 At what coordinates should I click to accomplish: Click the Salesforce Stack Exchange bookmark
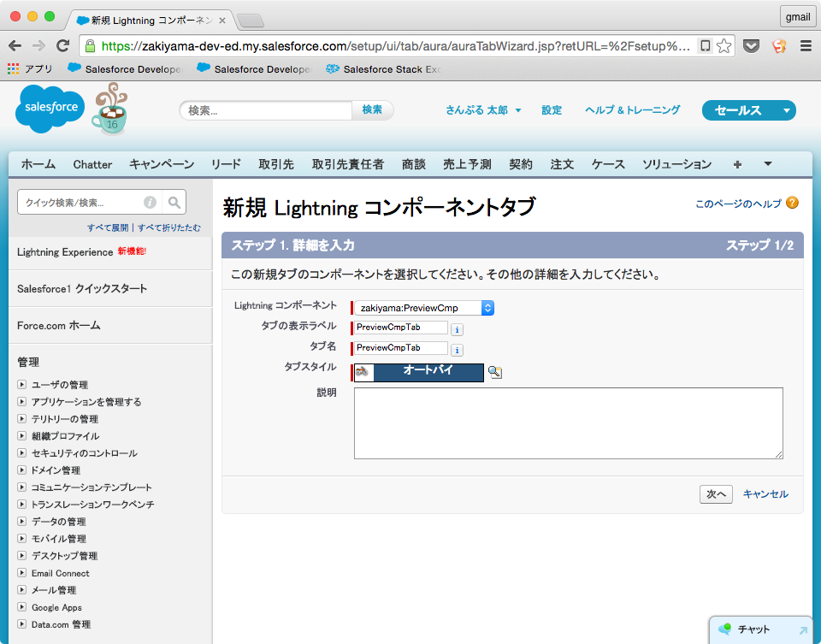(x=384, y=68)
